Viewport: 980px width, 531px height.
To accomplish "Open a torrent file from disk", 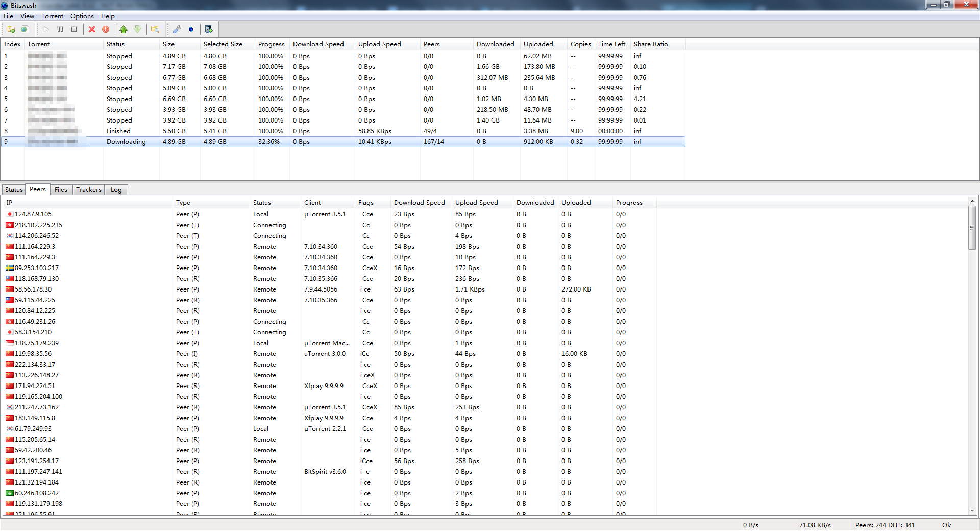I will [x=11, y=29].
